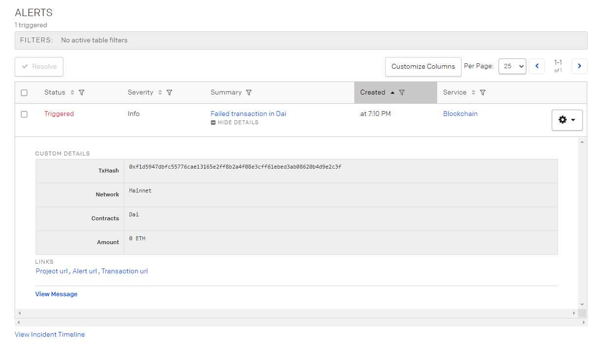Open the Blockchain service link
598x364 pixels.
[460, 114]
